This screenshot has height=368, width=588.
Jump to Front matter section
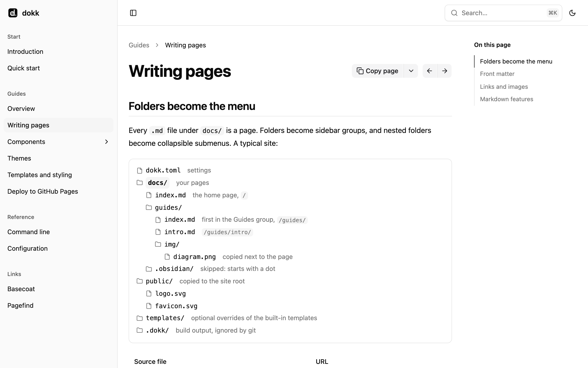coord(497,74)
